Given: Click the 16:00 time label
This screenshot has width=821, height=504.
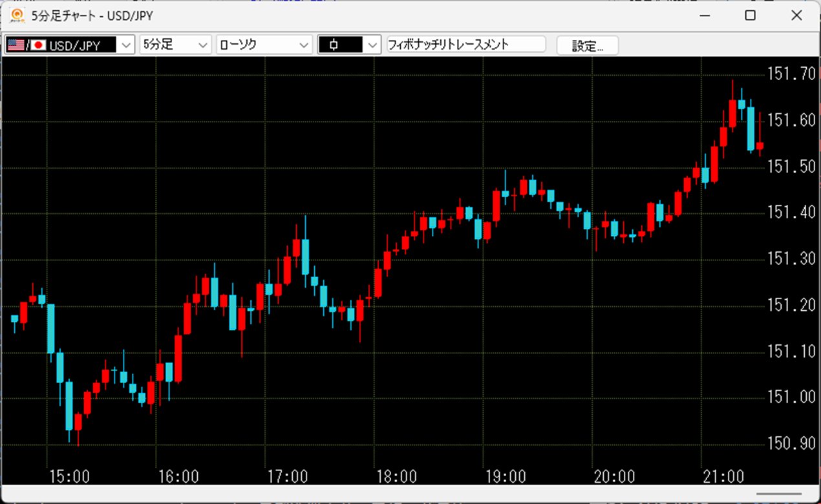Looking at the screenshot, I should coord(178,477).
